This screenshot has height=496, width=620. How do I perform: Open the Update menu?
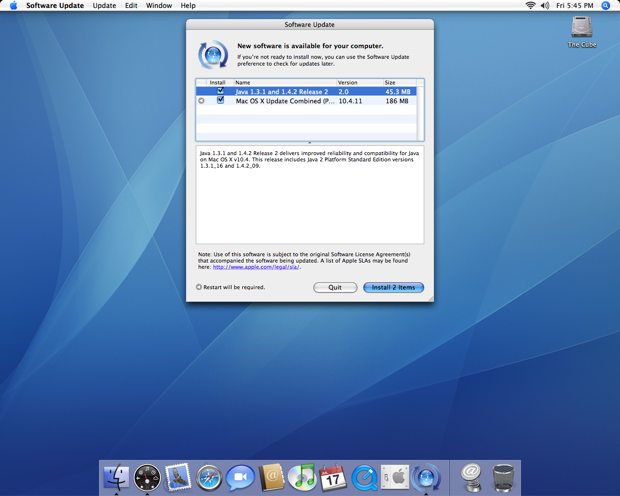point(104,6)
